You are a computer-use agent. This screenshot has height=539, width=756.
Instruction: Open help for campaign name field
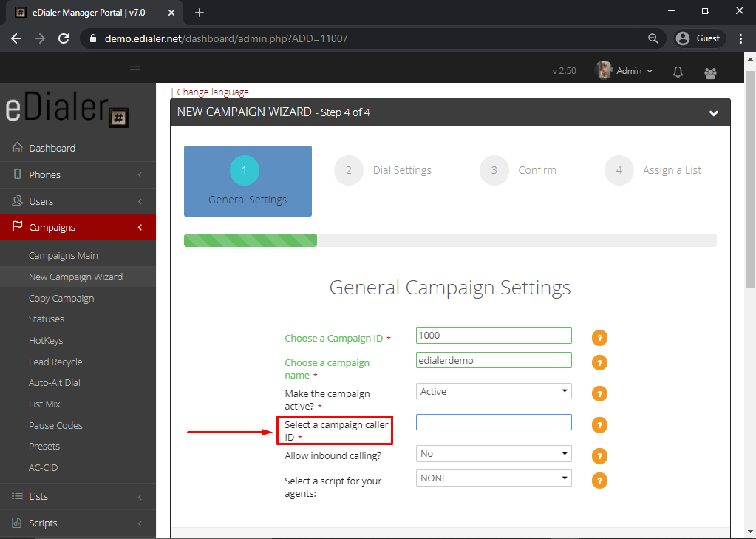599,363
